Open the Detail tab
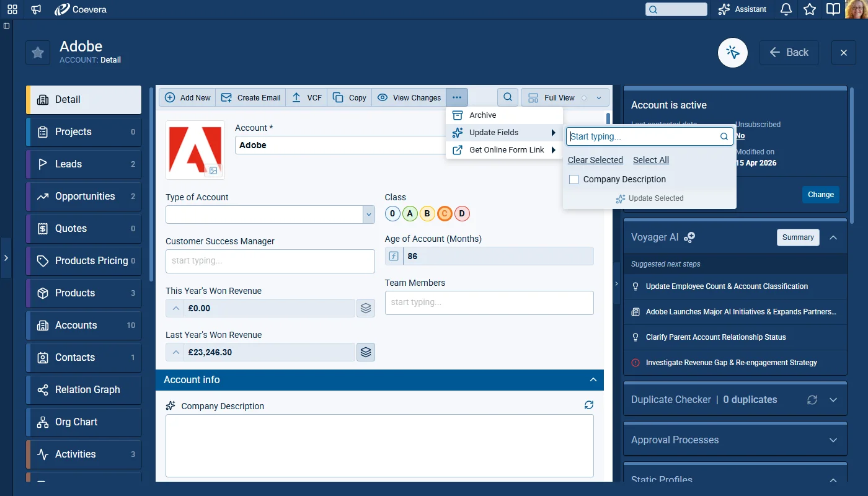Viewport: 868px width, 496px height. (84, 100)
